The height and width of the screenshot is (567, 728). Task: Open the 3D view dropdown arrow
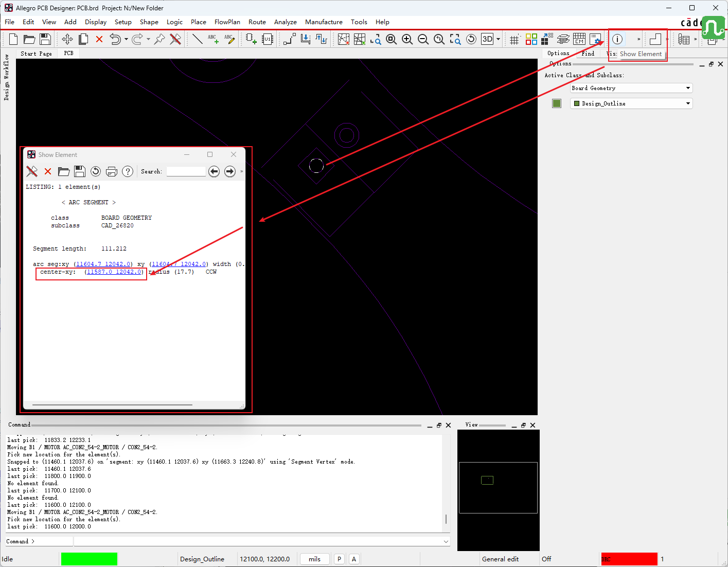[x=498, y=39]
